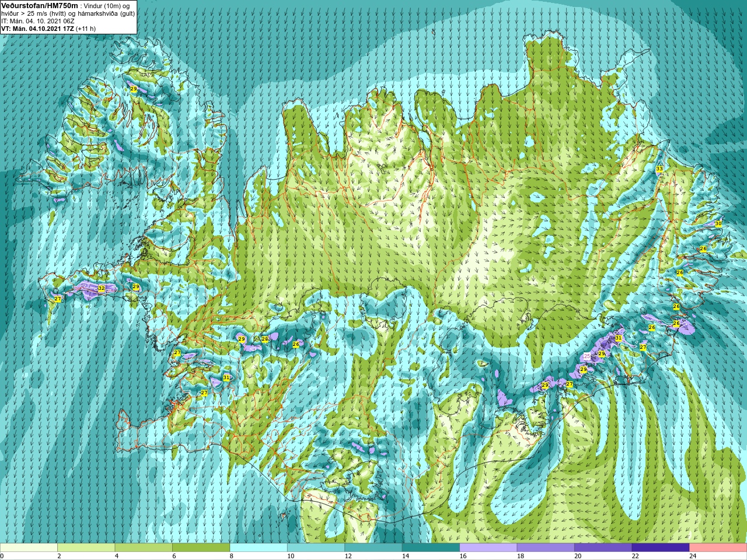The height and width of the screenshot is (560, 747).
Task: Click the "Veðurstofan/HM750m" title text
Action: [40, 5]
